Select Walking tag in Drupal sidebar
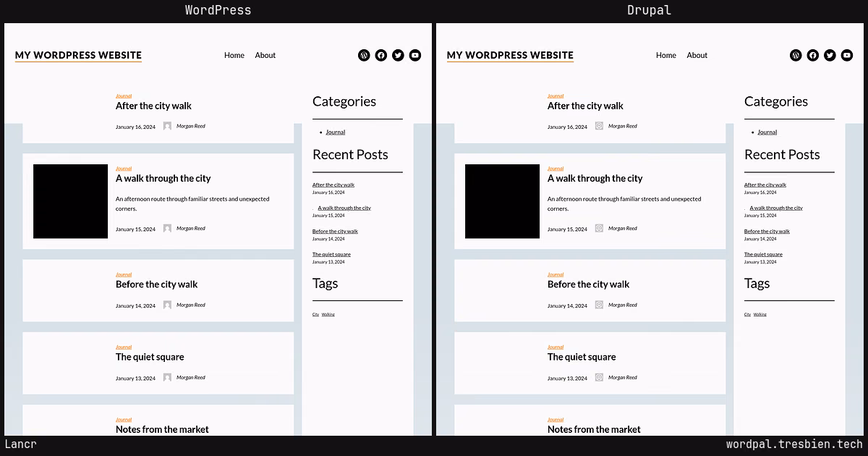 tap(760, 314)
